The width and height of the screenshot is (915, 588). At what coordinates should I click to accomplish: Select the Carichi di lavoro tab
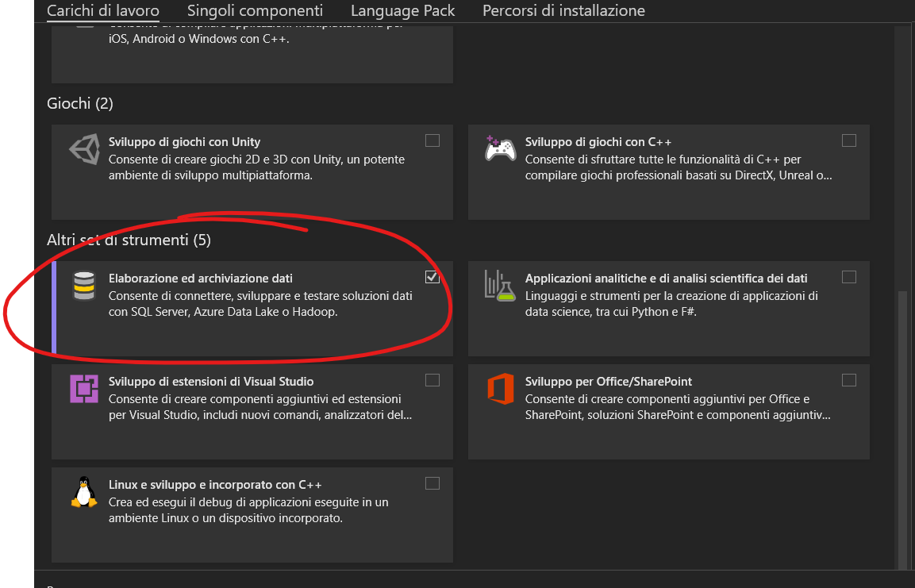coord(103,10)
